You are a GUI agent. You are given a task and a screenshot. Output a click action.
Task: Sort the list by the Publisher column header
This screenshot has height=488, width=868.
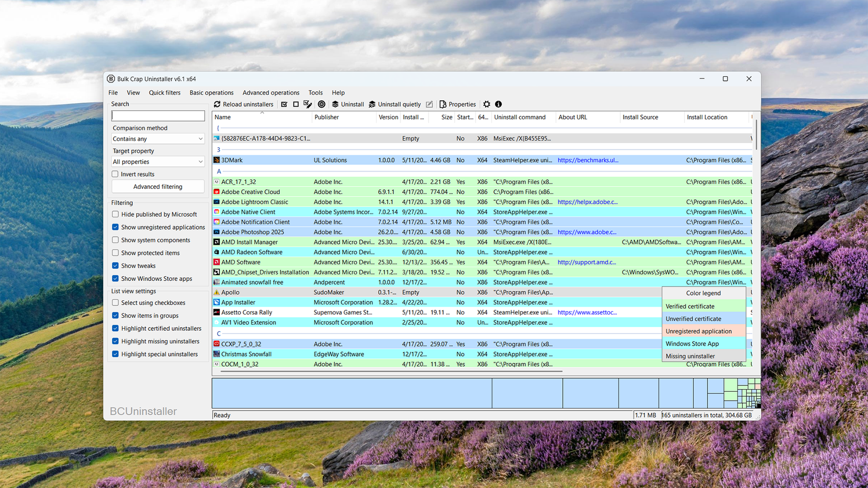[x=344, y=117]
